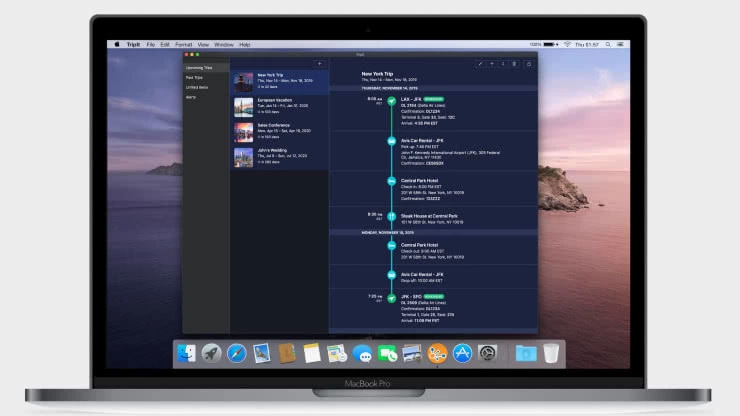740x416 pixels.
Task: Open the Format menu in menu bar
Action: tap(184, 45)
